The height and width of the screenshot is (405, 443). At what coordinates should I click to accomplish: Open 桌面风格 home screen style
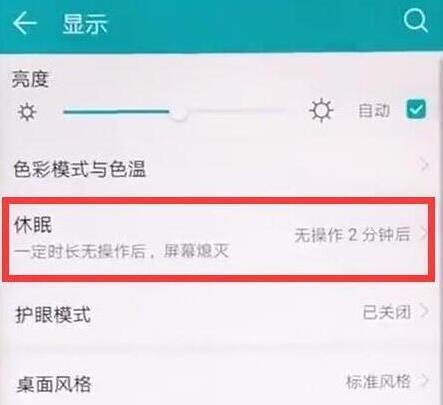point(221,383)
